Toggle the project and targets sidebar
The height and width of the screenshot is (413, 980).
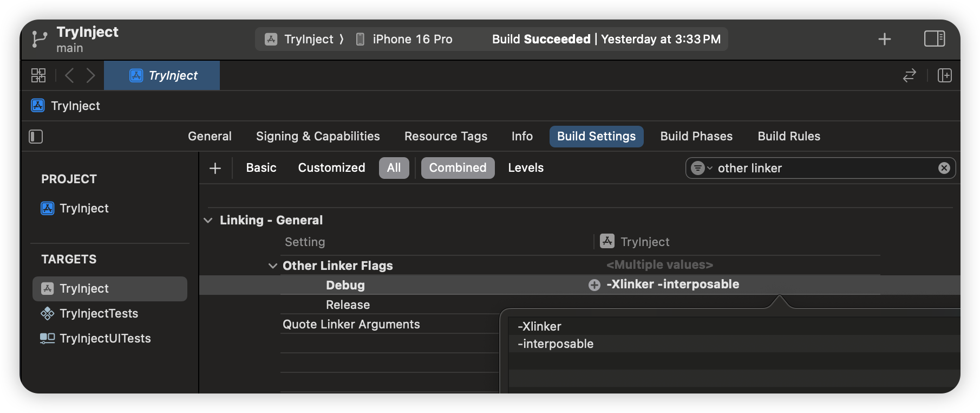click(36, 137)
